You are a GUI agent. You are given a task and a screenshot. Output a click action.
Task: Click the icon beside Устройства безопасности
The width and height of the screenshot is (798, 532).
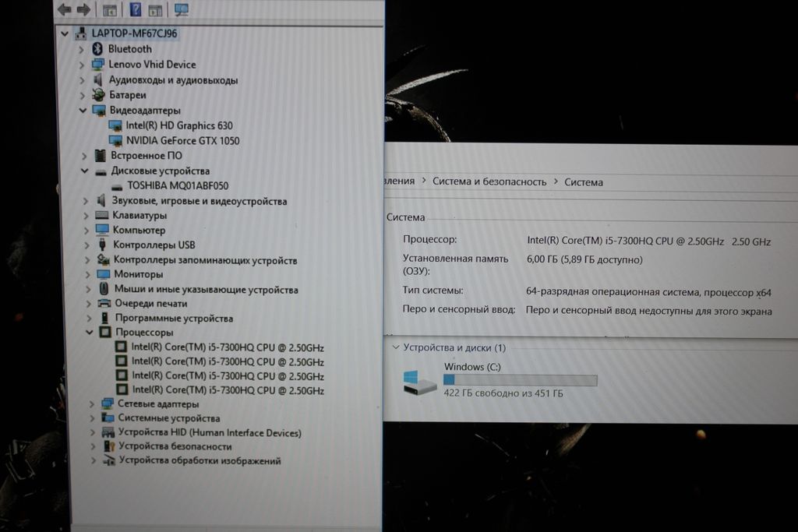click(x=109, y=446)
